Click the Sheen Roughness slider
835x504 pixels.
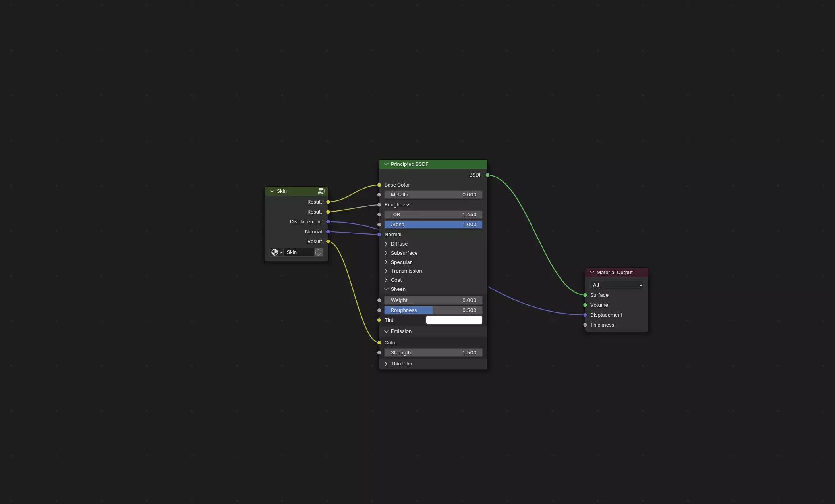[x=433, y=310]
